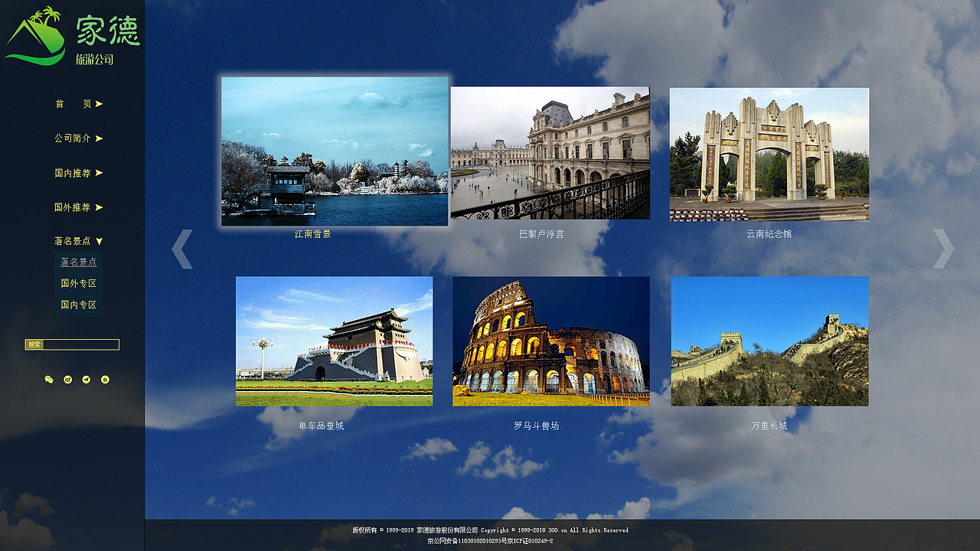
Task: Go to 首页 menu item
Action: pyautogui.click(x=79, y=104)
